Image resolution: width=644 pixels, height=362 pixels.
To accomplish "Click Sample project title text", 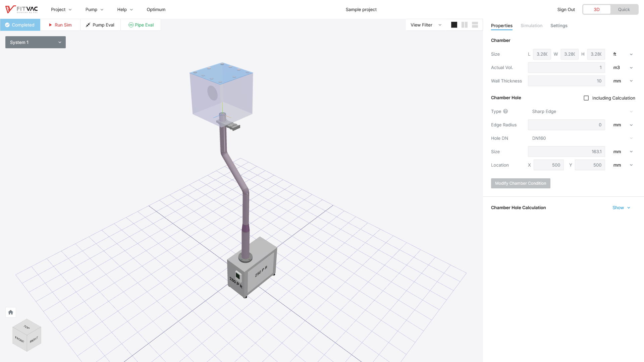I will pyautogui.click(x=361, y=9).
